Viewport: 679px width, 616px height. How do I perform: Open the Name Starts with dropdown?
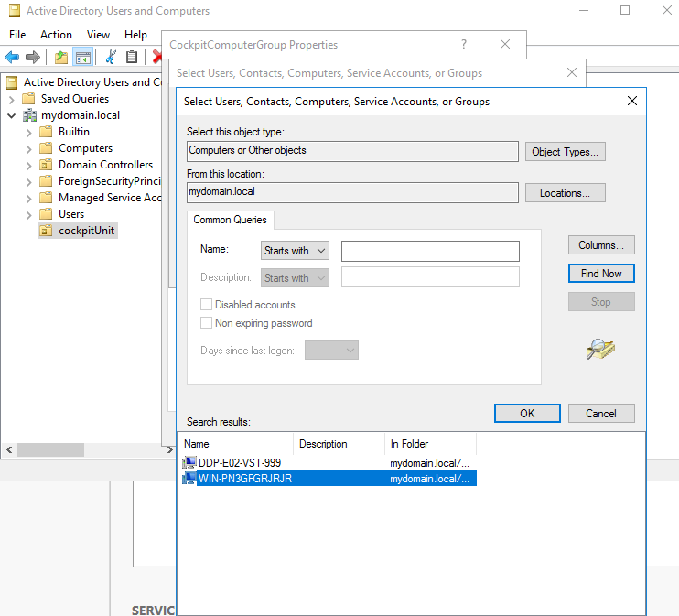click(295, 251)
